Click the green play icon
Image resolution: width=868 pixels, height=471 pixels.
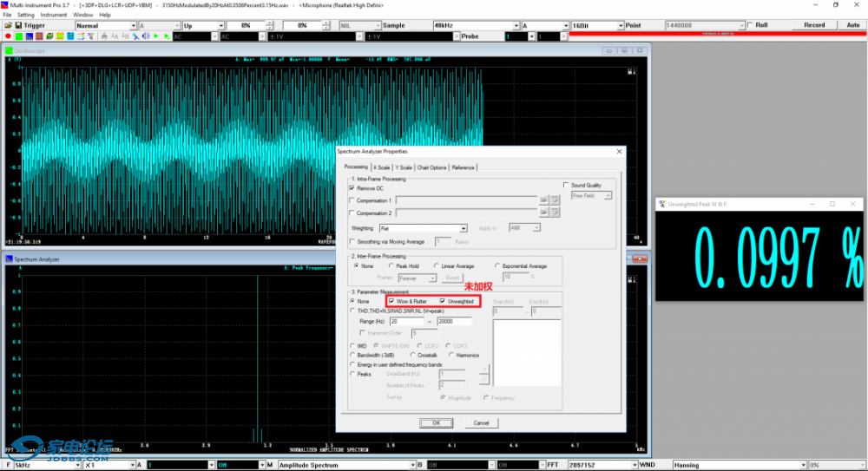coord(156,36)
